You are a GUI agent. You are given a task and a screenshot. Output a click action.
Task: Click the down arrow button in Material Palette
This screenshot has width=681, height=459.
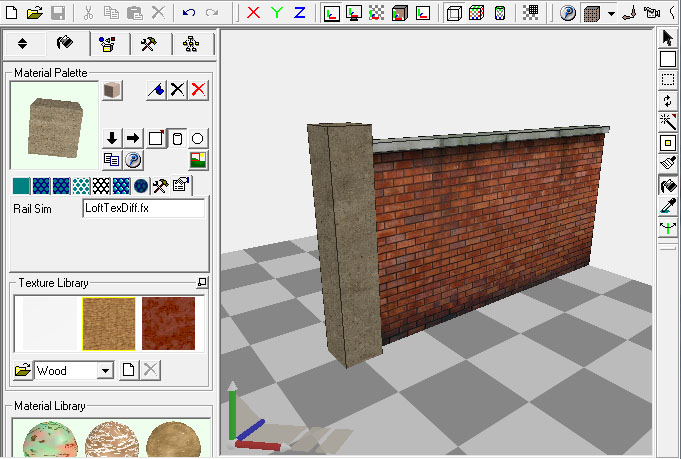coord(113,138)
